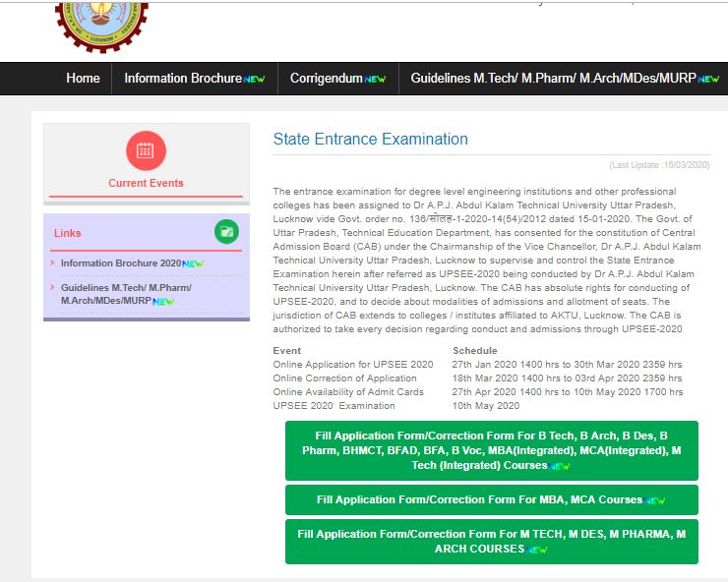
Task: Open Information Brochure in the navigation bar
Action: 183,79
